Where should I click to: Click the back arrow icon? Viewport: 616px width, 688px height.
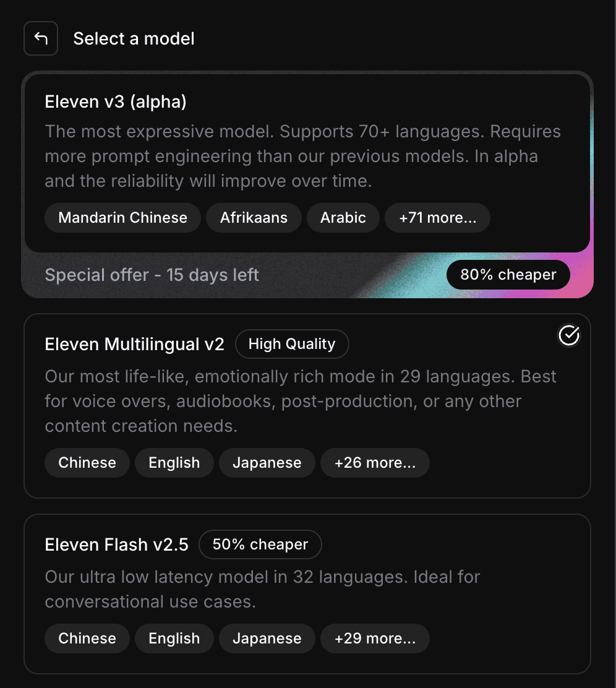tap(40, 38)
